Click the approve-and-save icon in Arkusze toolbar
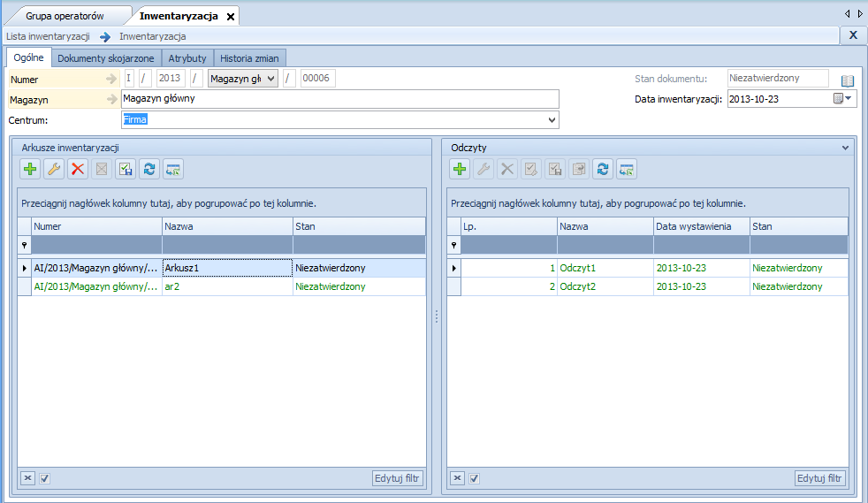The height and width of the screenshot is (503, 868). click(126, 170)
